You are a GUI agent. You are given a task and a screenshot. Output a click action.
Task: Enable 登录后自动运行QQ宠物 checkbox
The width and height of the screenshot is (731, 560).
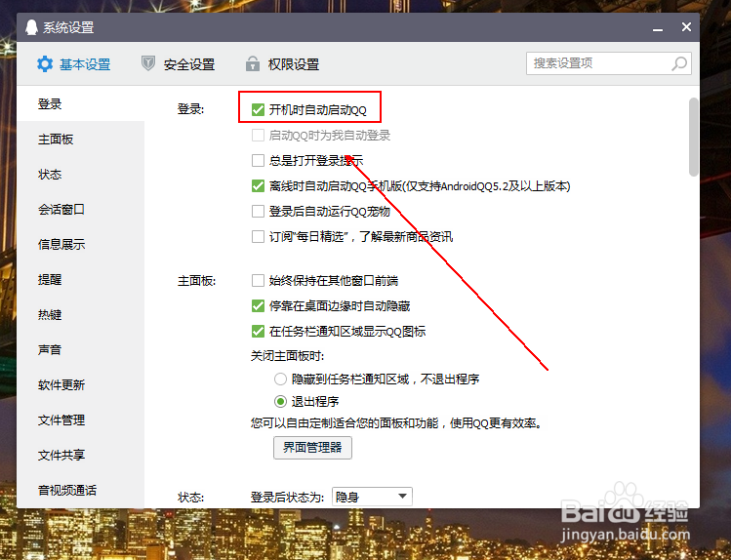click(258, 211)
